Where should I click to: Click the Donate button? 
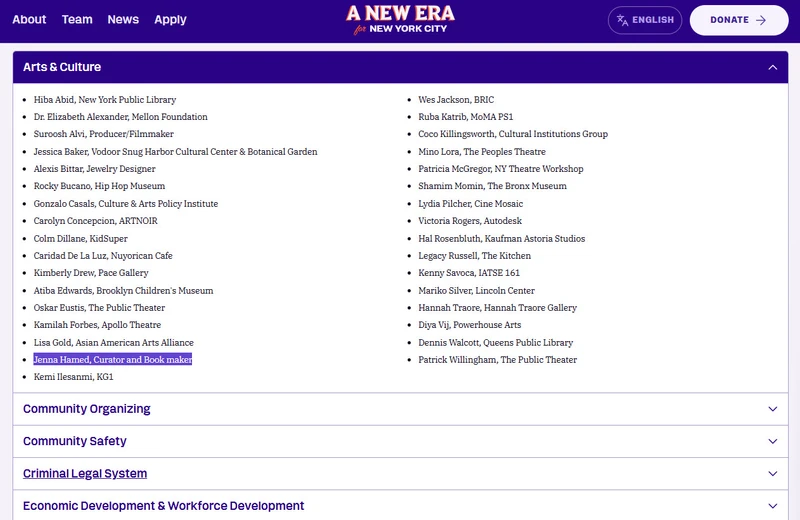(x=739, y=20)
